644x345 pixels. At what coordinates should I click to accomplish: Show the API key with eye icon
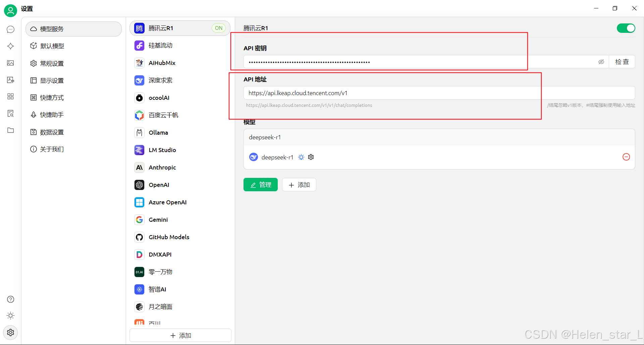[601, 62]
